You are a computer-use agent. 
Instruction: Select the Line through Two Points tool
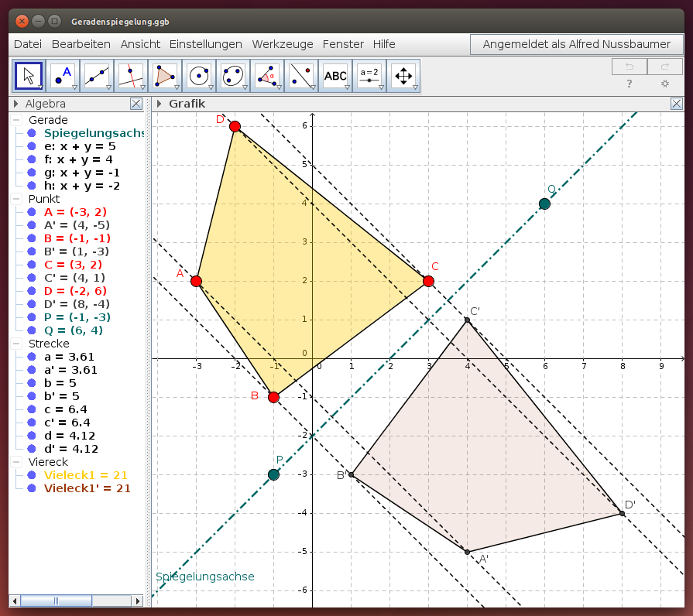pyautogui.click(x=97, y=76)
